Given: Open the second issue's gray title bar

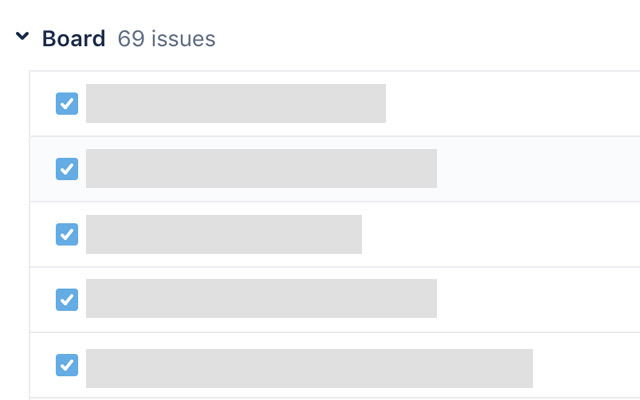Looking at the screenshot, I should point(261,169).
